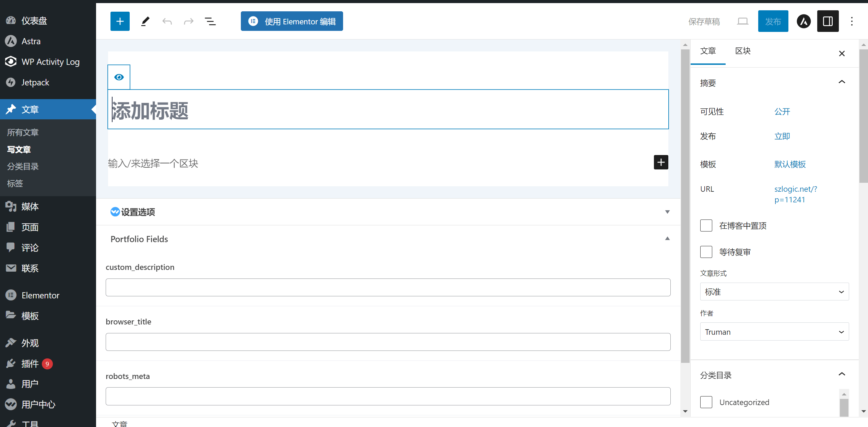Open 联系 contact menu

[48, 268]
